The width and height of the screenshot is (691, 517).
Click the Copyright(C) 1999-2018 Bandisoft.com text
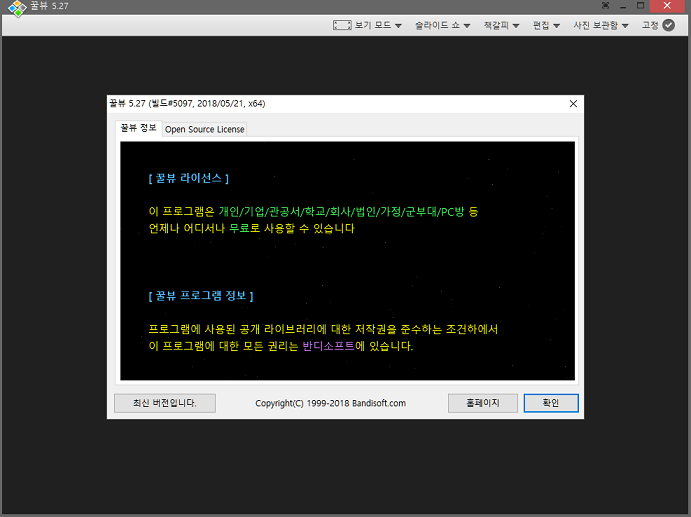[x=331, y=403]
